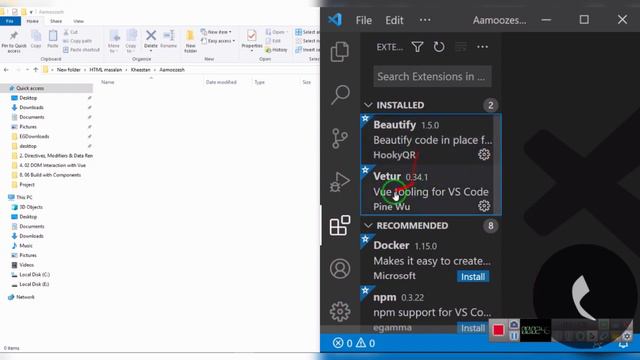Select Videos under This PC
Image resolution: width=640 pixels, height=360 pixels.
pyautogui.click(x=27, y=265)
